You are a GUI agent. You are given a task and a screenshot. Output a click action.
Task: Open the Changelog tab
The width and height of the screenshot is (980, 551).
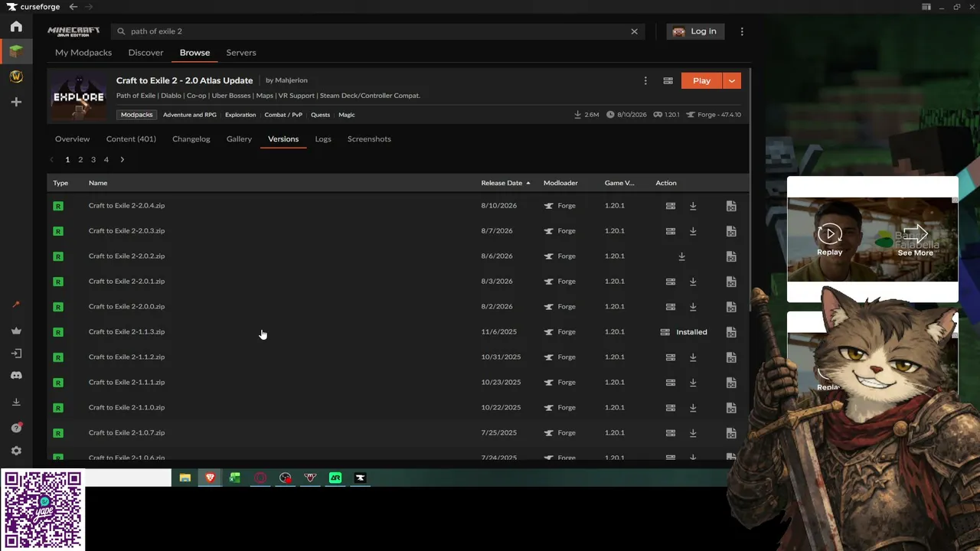191,139
